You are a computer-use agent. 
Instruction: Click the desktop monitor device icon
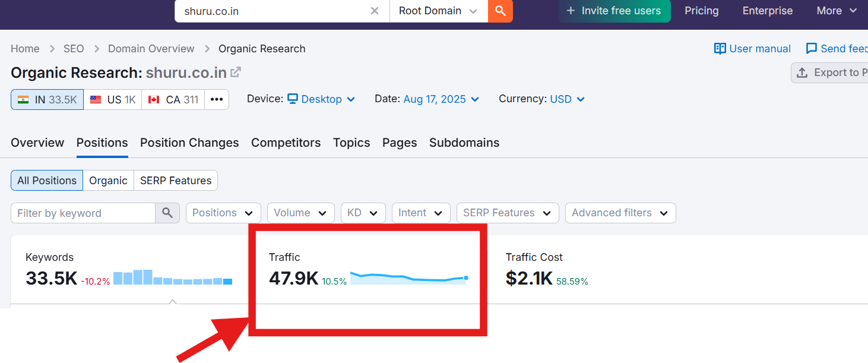pos(293,99)
